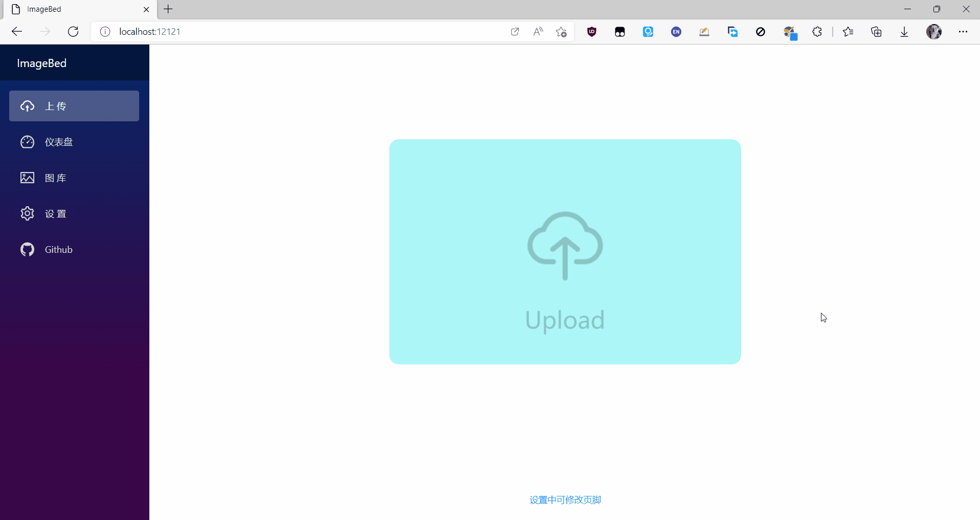This screenshot has height=520, width=980.
Task: Reload the page with the refresh button
Action: (73, 31)
